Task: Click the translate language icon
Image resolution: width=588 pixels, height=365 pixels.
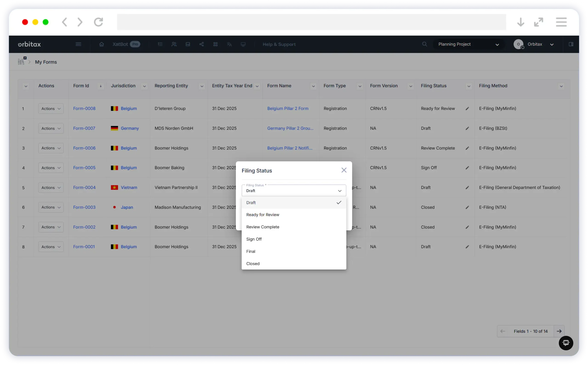Action: click(x=229, y=44)
